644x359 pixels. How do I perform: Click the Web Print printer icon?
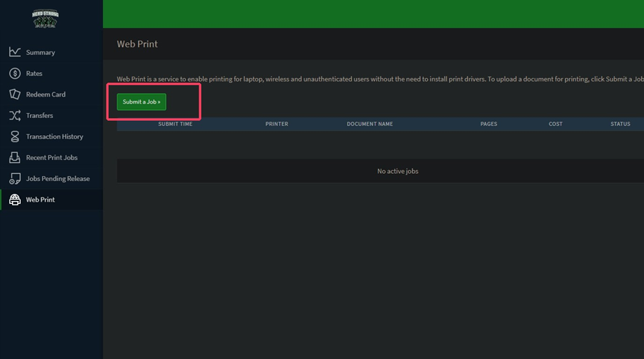[x=15, y=200]
